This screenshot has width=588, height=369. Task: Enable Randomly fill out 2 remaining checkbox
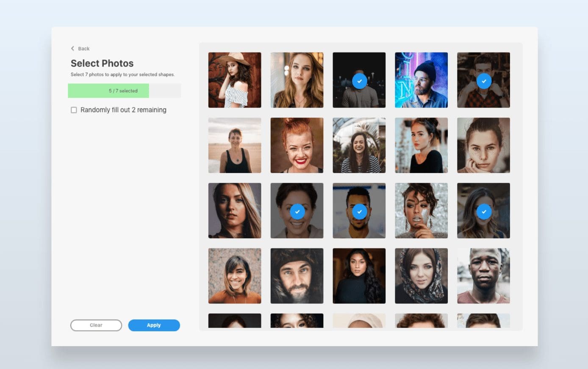[x=74, y=110]
